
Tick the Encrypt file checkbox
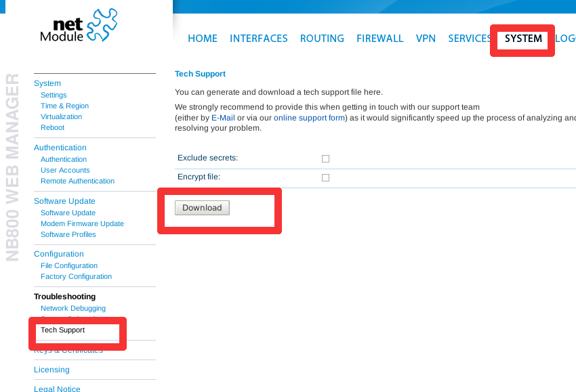[x=325, y=177]
